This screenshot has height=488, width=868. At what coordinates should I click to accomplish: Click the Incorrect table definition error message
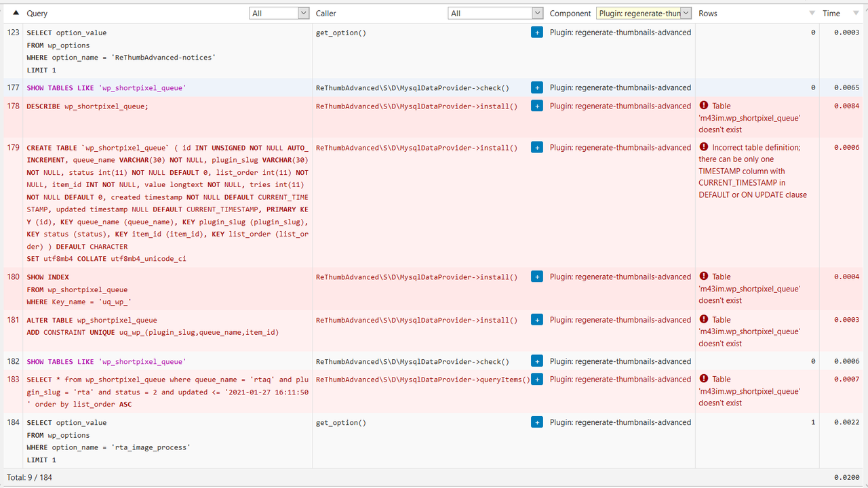753,171
